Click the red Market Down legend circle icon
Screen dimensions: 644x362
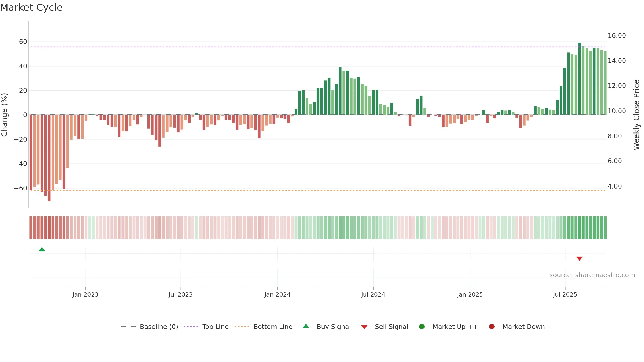click(x=492, y=327)
